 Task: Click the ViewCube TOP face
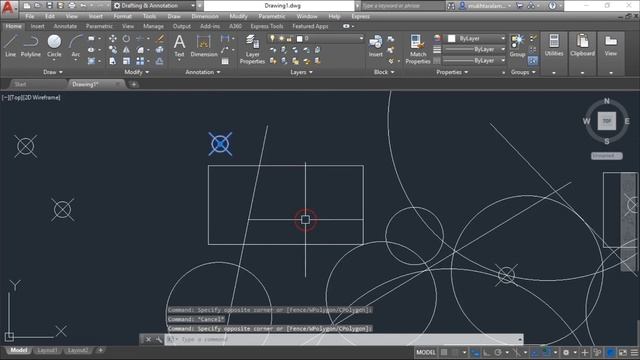pos(607,121)
